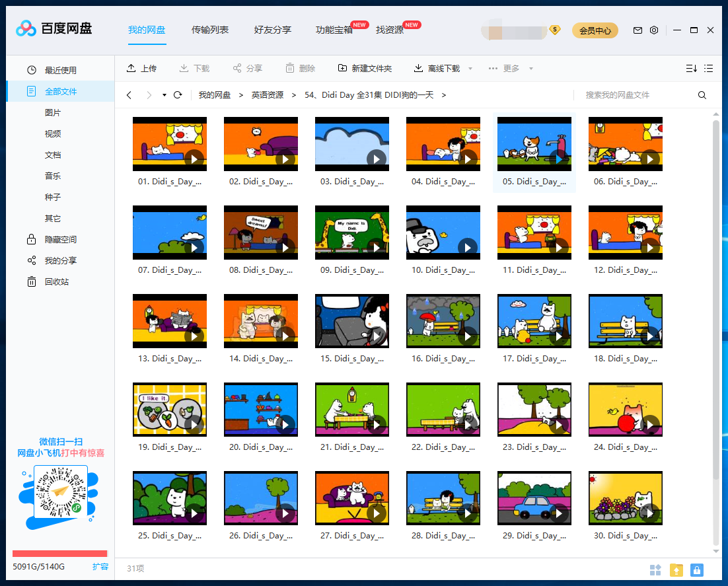Image resolution: width=728 pixels, height=586 pixels.
Task: Open the grid apps icon in status bar
Action: [655, 569]
